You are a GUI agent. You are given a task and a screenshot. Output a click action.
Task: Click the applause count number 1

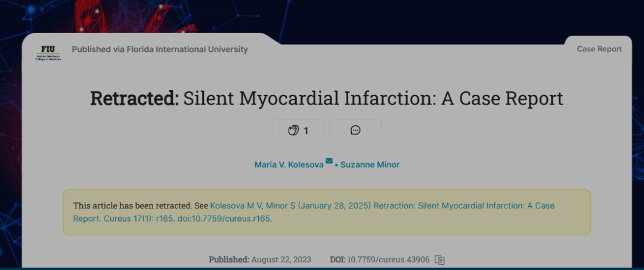click(x=305, y=131)
